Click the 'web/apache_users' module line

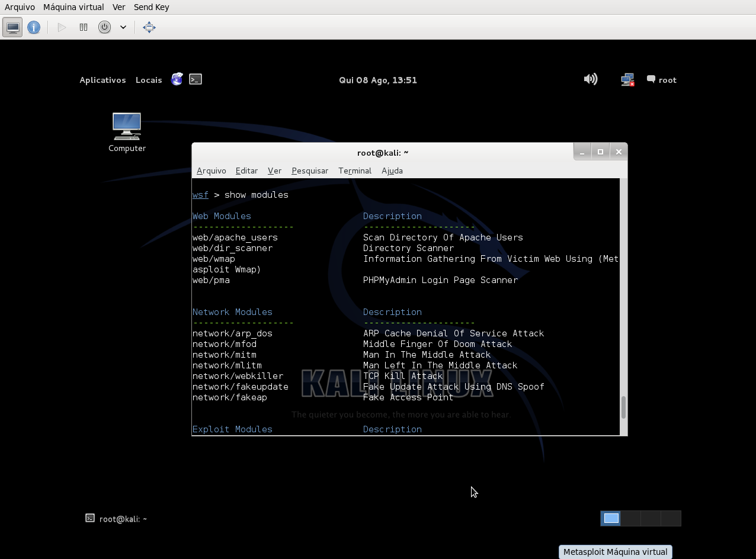click(235, 237)
